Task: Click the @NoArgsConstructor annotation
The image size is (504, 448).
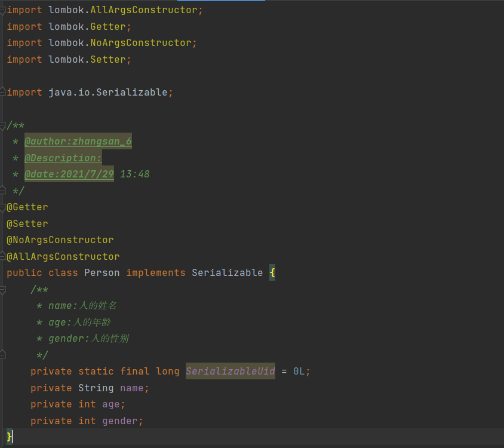Action: click(60, 240)
